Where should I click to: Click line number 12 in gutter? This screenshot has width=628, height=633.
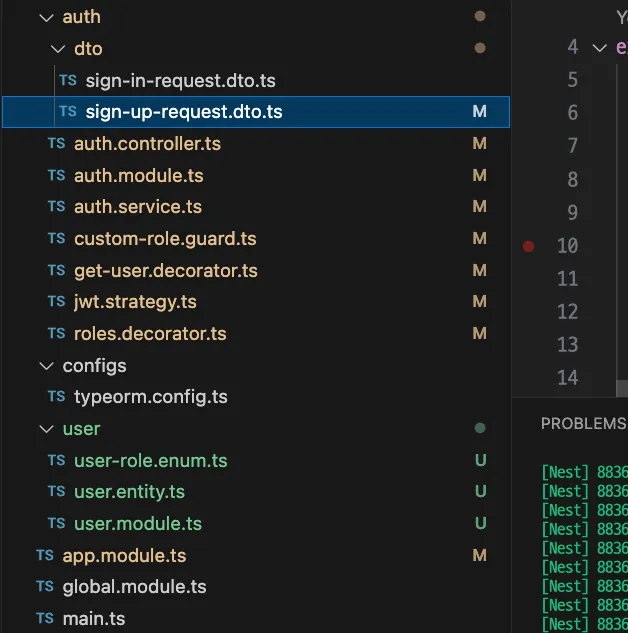[567, 312]
